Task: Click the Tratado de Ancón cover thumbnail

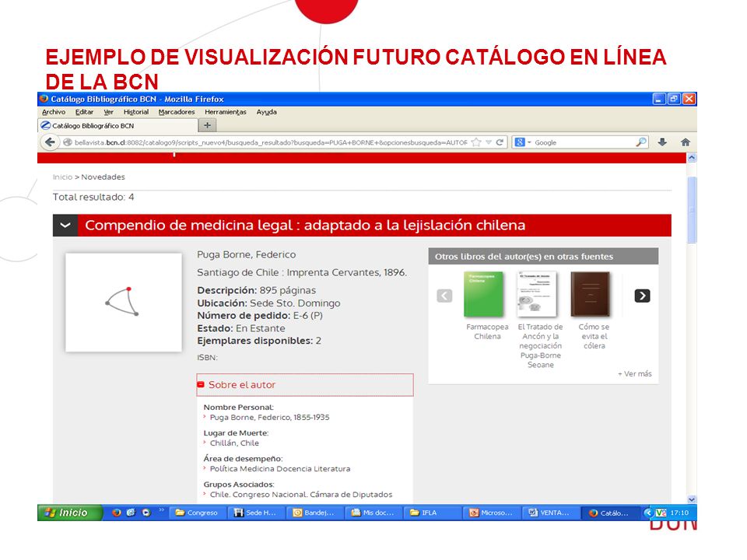Action: point(536,294)
